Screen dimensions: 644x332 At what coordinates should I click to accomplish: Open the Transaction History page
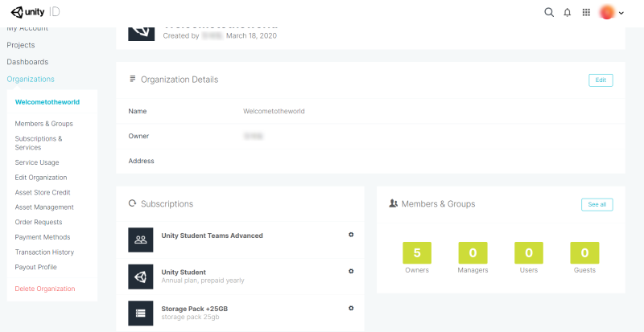[44, 252]
